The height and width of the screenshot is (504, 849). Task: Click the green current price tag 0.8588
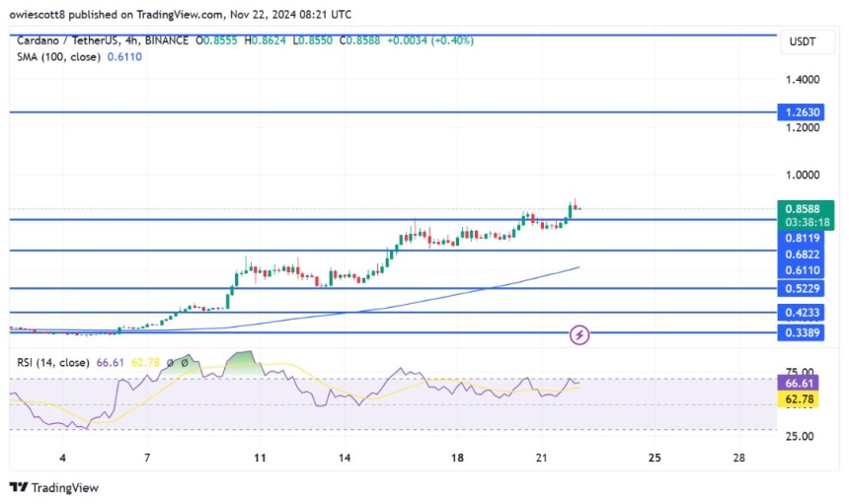tap(808, 209)
